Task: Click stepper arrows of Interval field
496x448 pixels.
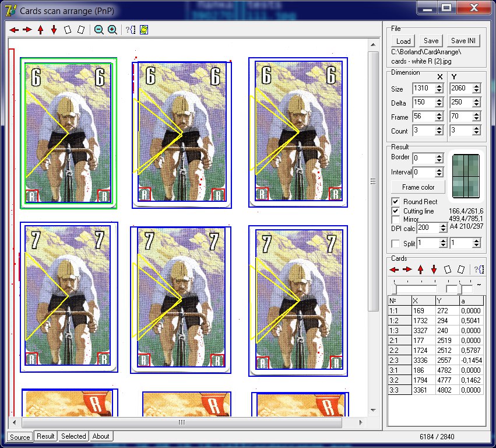Action: [439, 172]
